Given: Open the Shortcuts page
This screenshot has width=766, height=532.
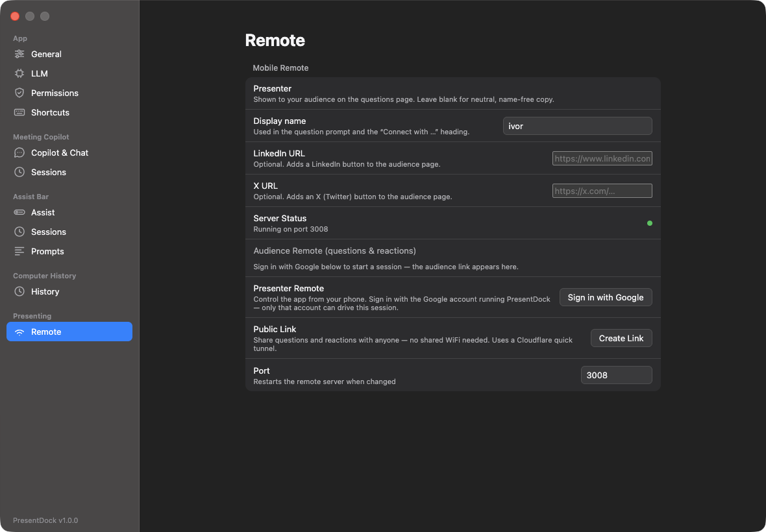Looking at the screenshot, I should [69, 112].
